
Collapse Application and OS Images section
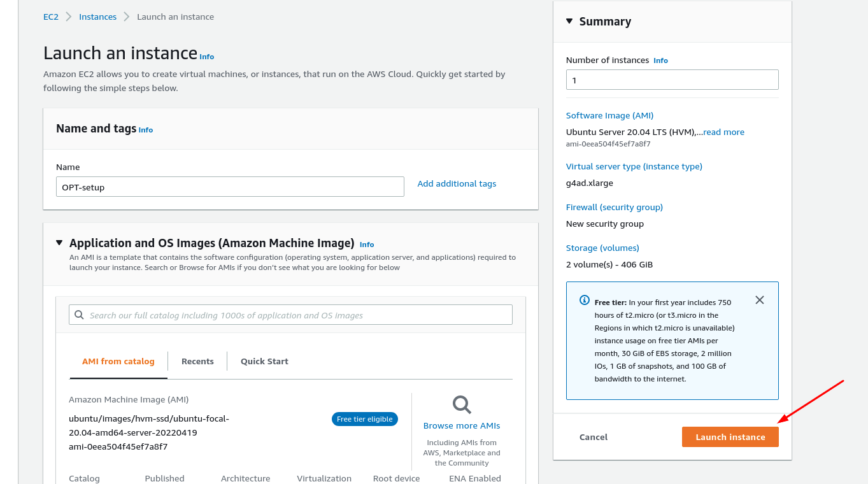point(59,243)
